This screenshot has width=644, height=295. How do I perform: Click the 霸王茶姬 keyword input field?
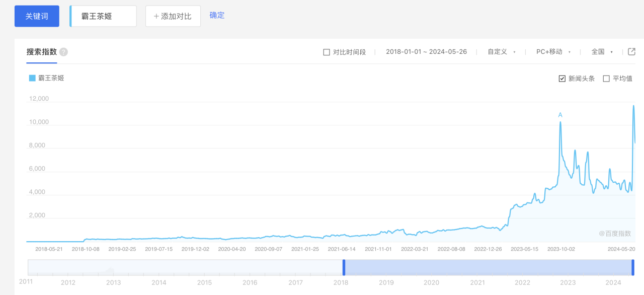click(104, 16)
